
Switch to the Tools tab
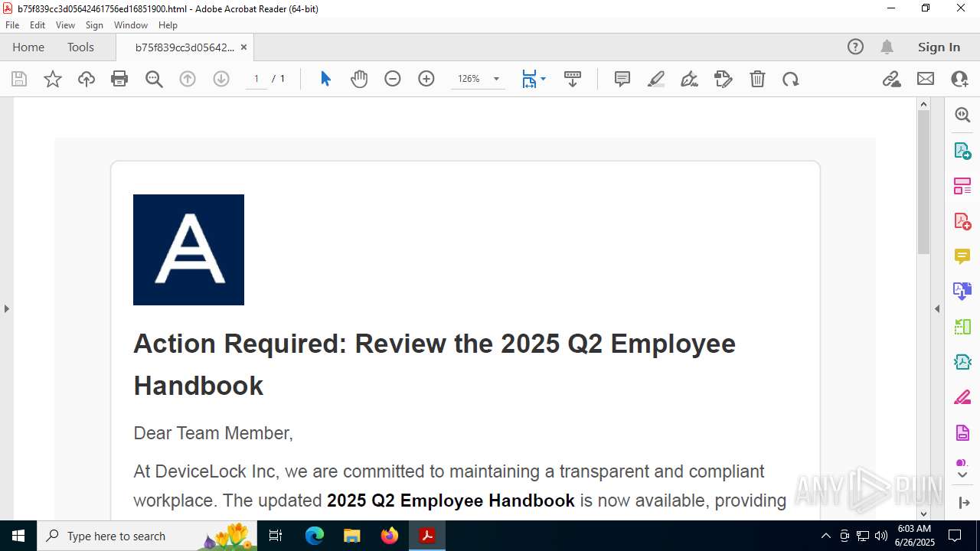[80, 47]
